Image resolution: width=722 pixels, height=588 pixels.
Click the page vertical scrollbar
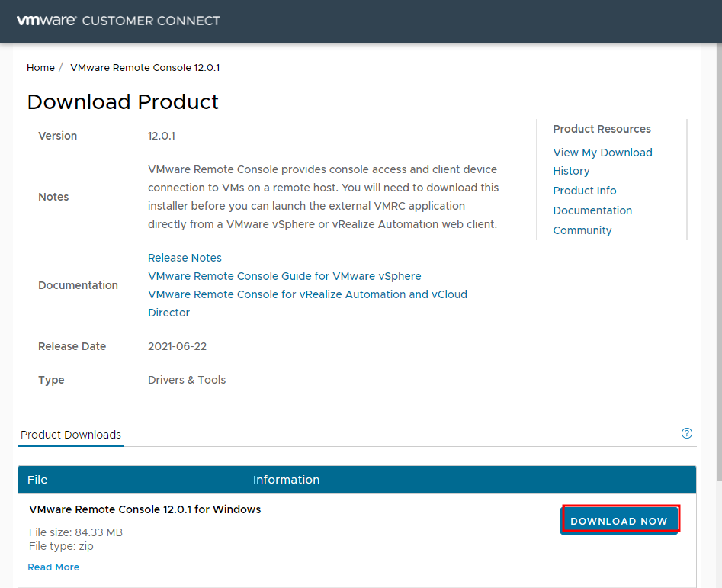pyautogui.click(x=719, y=262)
